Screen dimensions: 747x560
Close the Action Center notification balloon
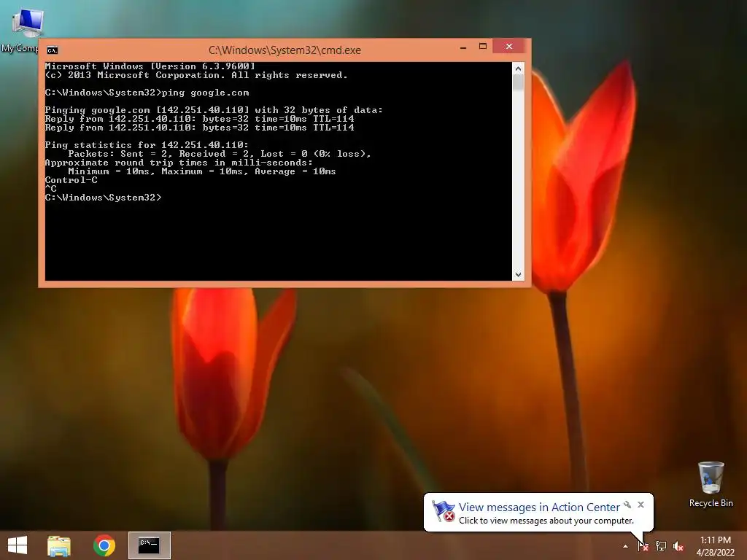[640, 505]
